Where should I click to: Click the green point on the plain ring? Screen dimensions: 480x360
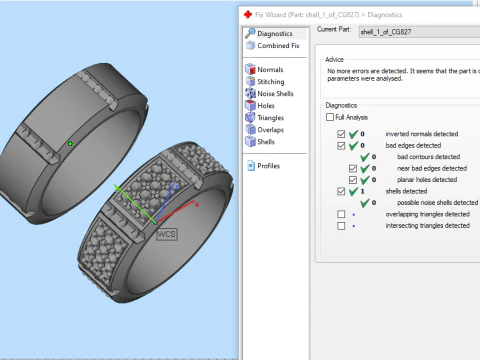pos(70,144)
